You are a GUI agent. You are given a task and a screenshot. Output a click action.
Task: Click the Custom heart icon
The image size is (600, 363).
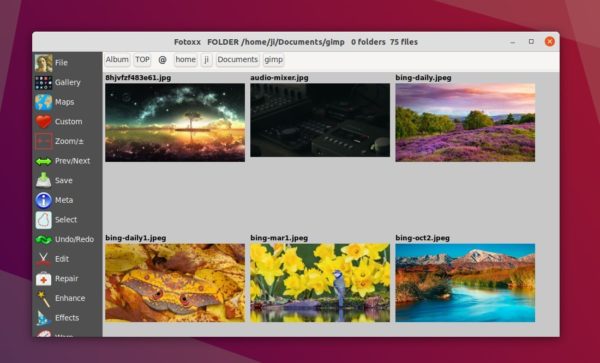[43, 122]
